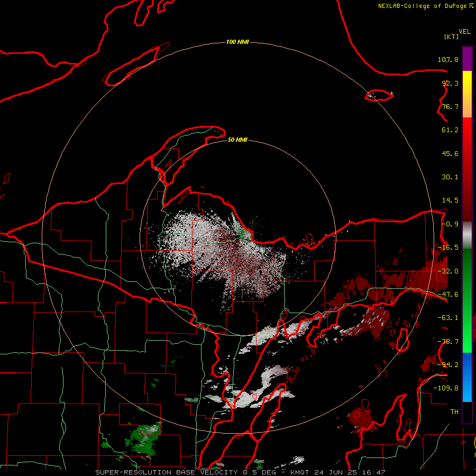This screenshot has width=476, height=476.
Task: Click the SUPER-RESOLUTION BASE VELOCITY caption
Action: (167, 472)
